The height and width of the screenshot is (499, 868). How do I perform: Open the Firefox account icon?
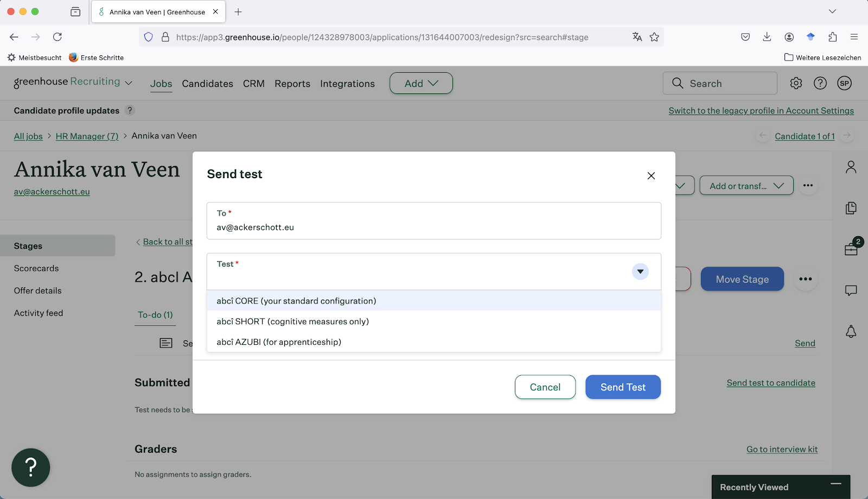point(789,37)
